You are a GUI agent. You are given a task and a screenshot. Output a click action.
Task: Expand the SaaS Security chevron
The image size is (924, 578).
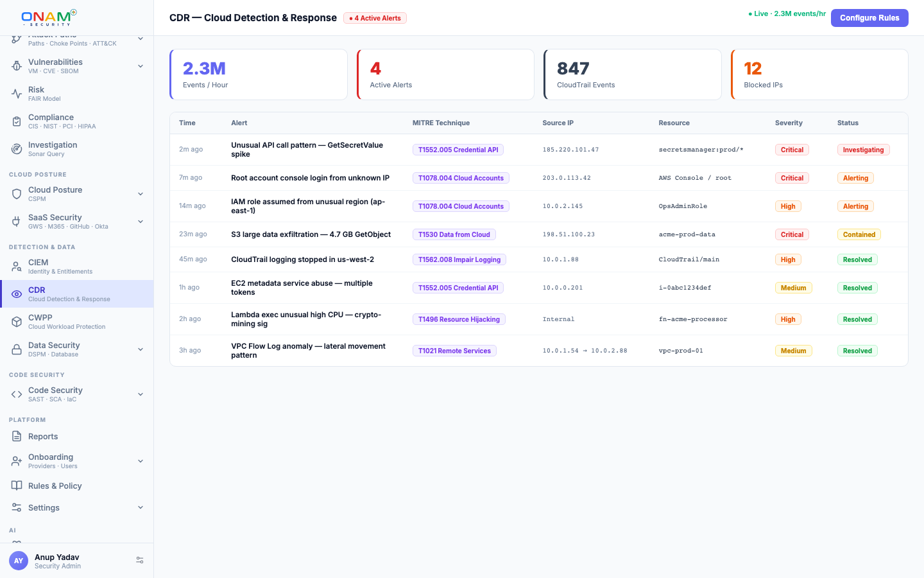click(141, 222)
